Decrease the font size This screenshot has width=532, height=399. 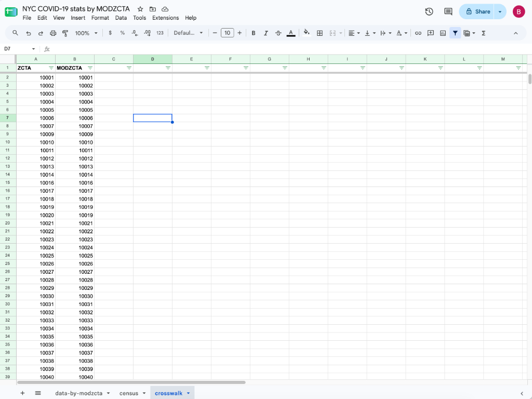215,33
